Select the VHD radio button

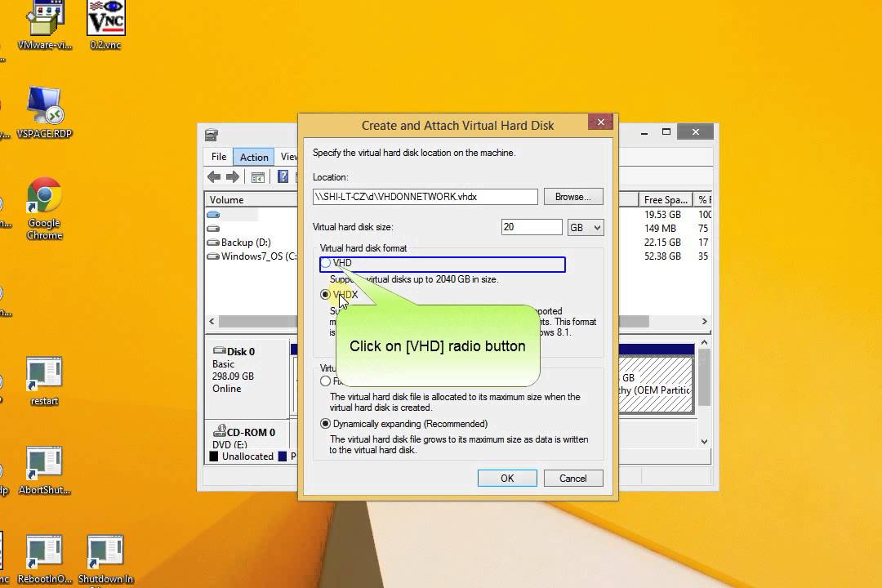click(x=325, y=263)
